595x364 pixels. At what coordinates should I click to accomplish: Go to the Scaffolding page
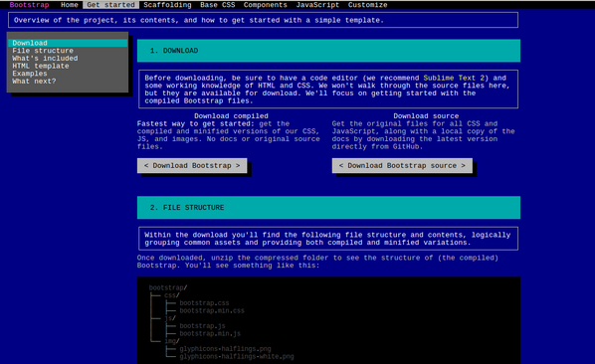click(167, 5)
